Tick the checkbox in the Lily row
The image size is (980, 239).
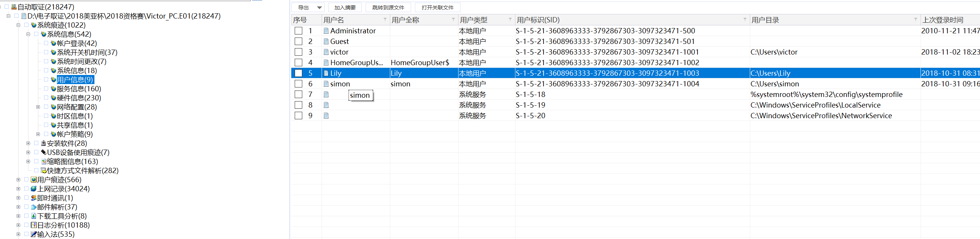(x=298, y=73)
